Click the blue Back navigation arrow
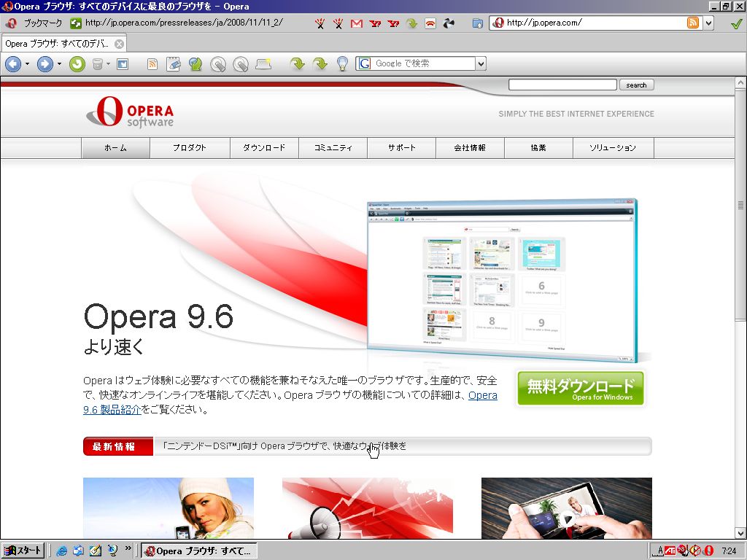This screenshot has width=747, height=560. [13, 64]
